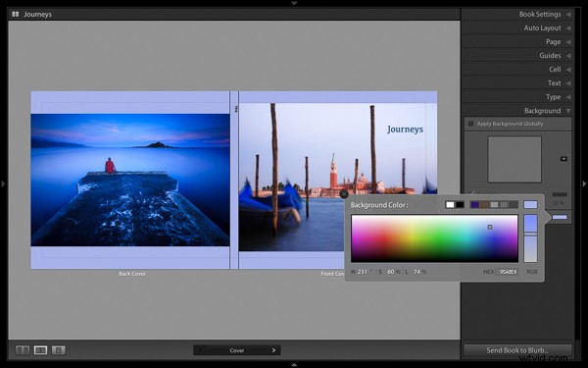Click the background graphic preview box
This screenshot has height=368, width=588.
click(x=514, y=159)
